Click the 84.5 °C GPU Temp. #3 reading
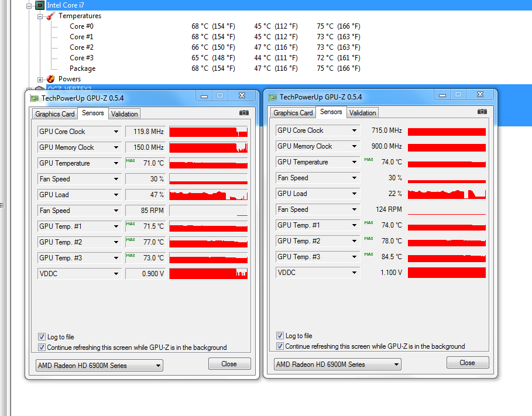Image resolution: width=532 pixels, height=416 pixels. click(x=392, y=257)
